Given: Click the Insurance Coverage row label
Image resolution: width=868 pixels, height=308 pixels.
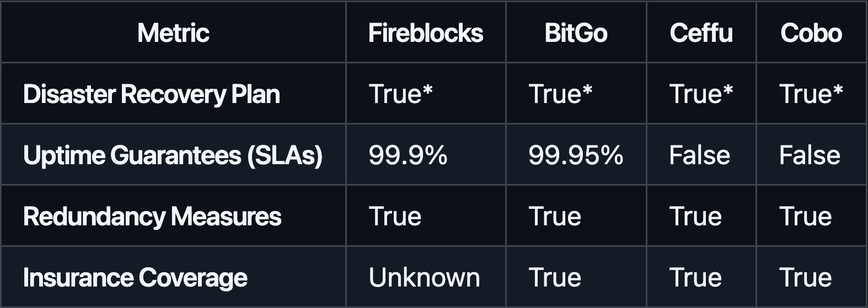Looking at the screenshot, I should coord(135,278).
